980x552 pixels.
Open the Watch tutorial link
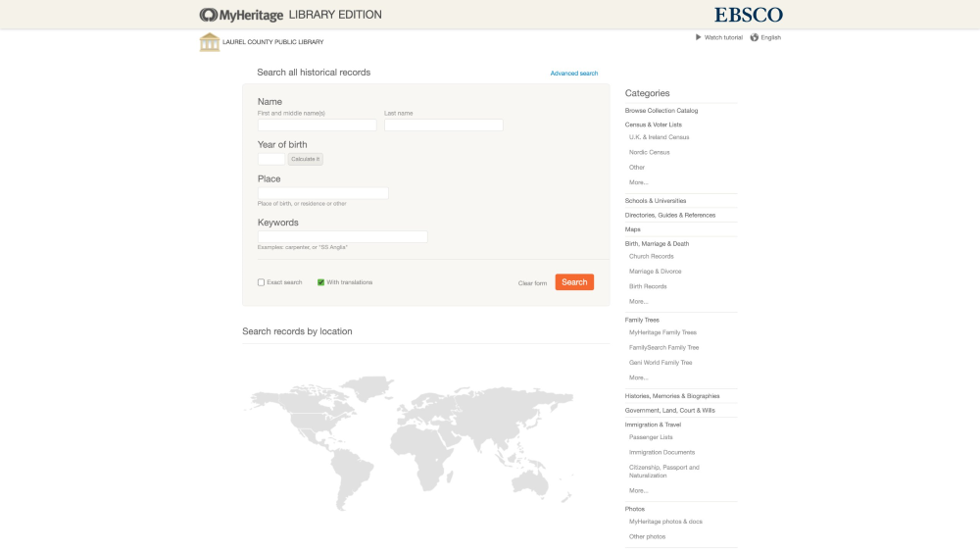pos(723,37)
